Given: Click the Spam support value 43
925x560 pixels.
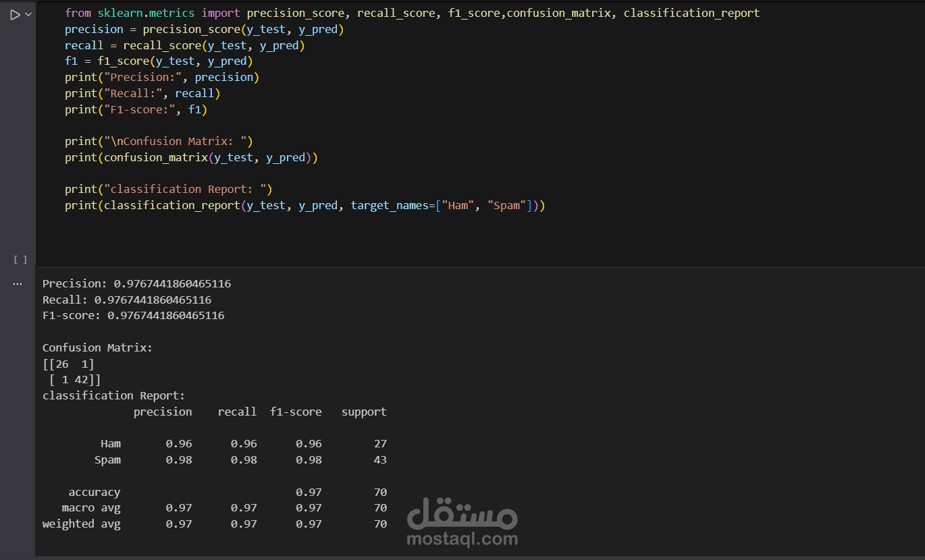Looking at the screenshot, I should [x=380, y=459].
